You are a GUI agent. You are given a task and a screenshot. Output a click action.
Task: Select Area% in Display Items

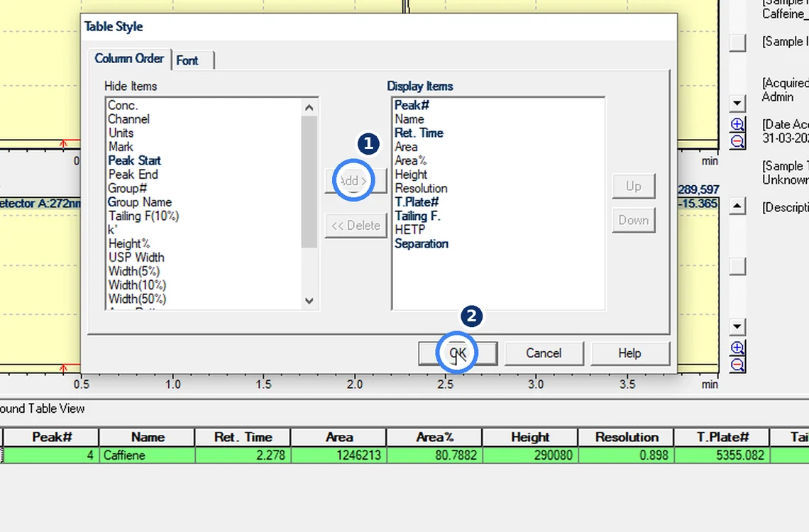[x=411, y=161]
